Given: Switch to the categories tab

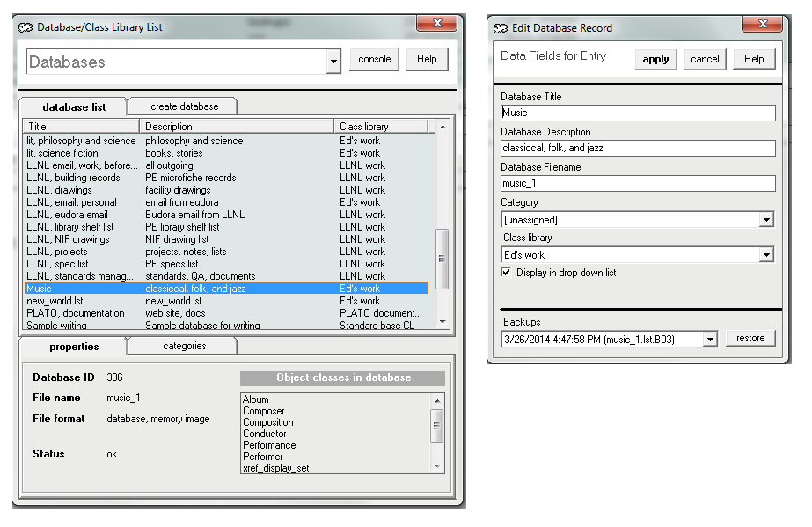Looking at the screenshot, I should [x=184, y=346].
